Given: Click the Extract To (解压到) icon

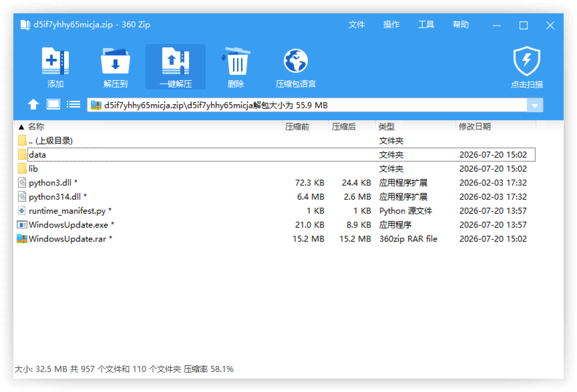Looking at the screenshot, I should (115, 61).
